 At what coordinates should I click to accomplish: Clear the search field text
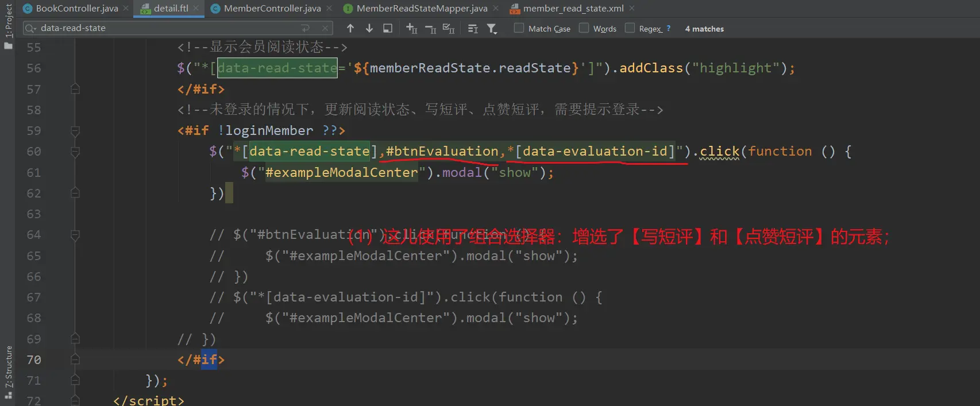(325, 28)
